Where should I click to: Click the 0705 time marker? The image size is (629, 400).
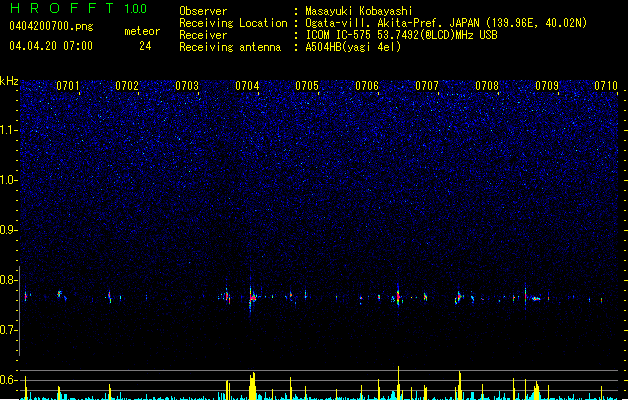[x=307, y=86]
